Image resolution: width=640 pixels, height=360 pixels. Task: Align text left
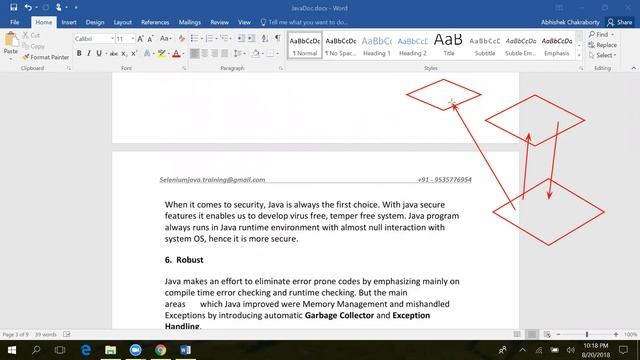point(195,53)
